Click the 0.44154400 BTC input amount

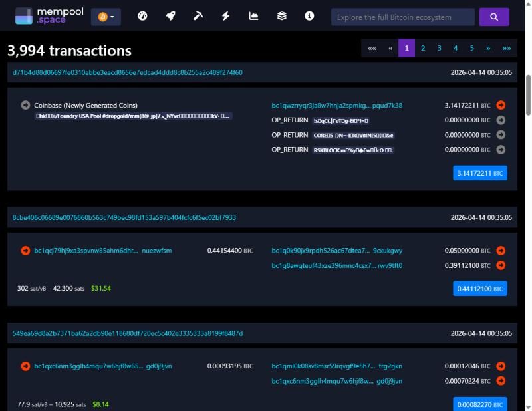pos(230,251)
